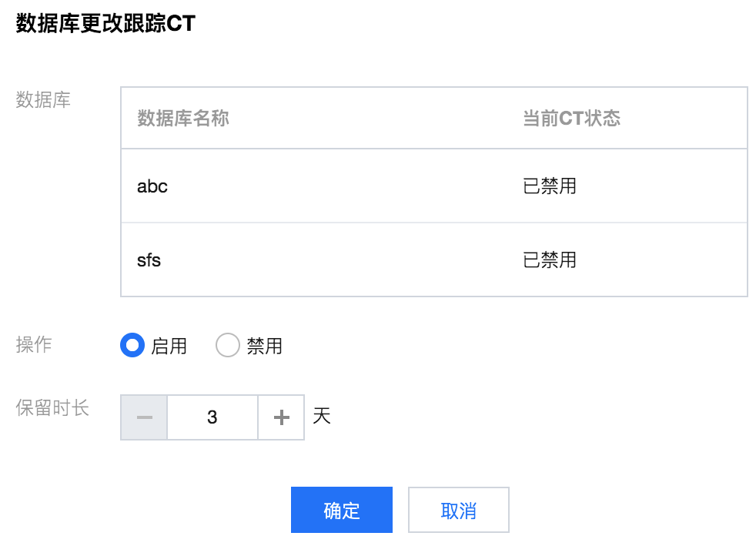
Task: Click the plus icon to increase retention days
Action: (282, 417)
